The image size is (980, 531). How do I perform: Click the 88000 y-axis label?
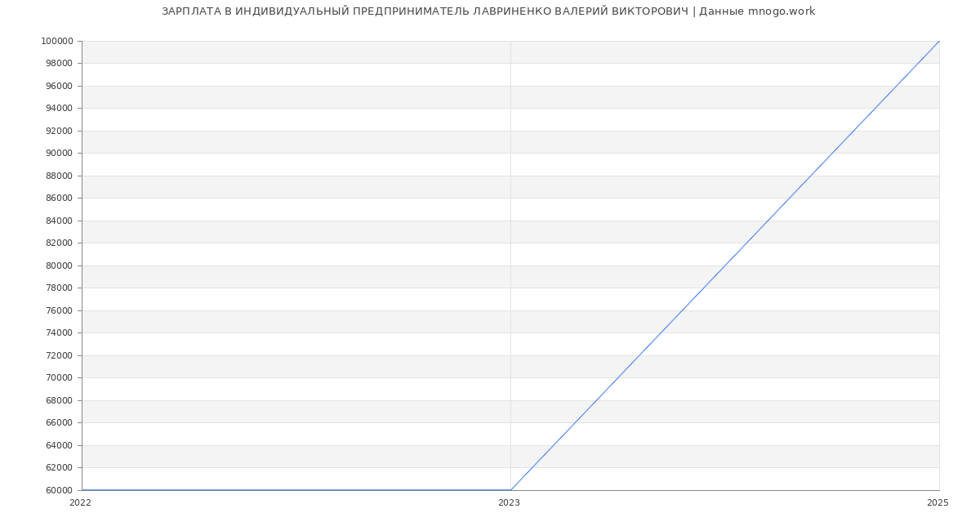click(59, 176)
